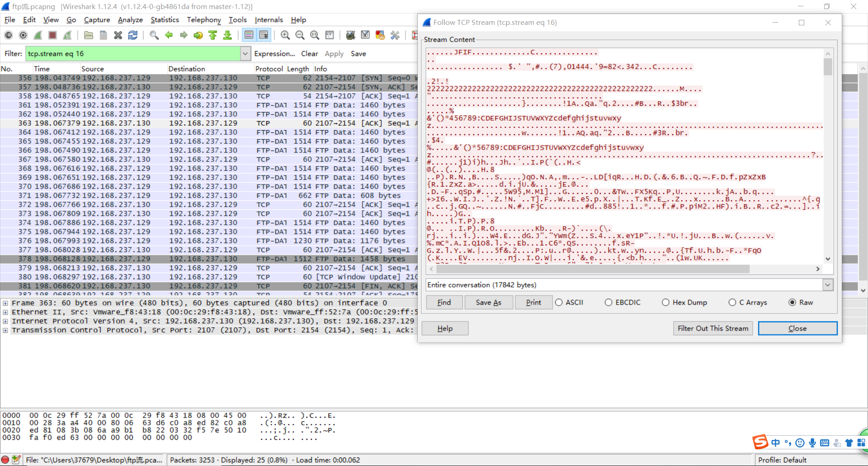Zoom in main window text
Screen dimensions: 868x466
(x=285, y=35)
